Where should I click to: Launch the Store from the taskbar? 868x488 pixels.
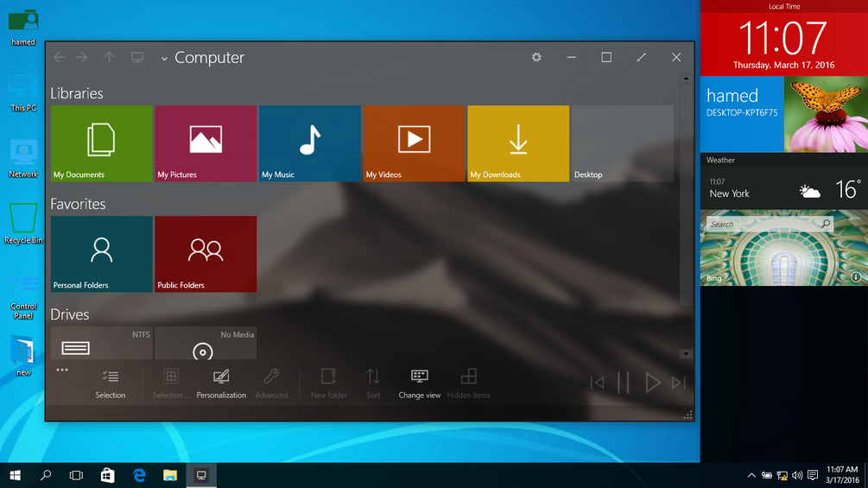[x=107, y=475]
